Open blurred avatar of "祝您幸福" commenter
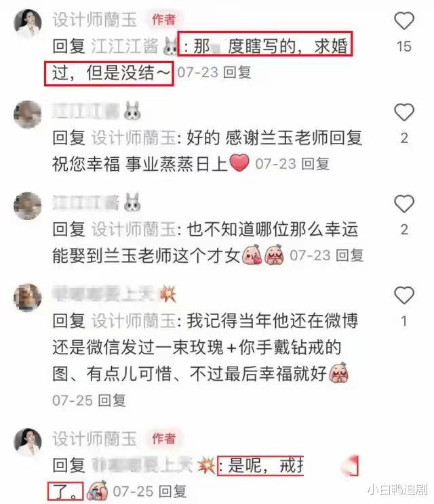Screen dimensions: 434x504 point(28,114)
